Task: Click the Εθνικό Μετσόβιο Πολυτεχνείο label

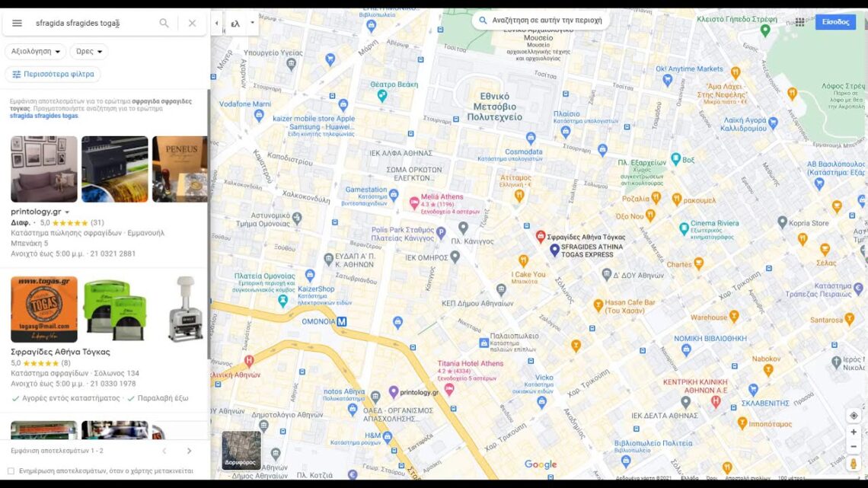Action: (494, 107)
